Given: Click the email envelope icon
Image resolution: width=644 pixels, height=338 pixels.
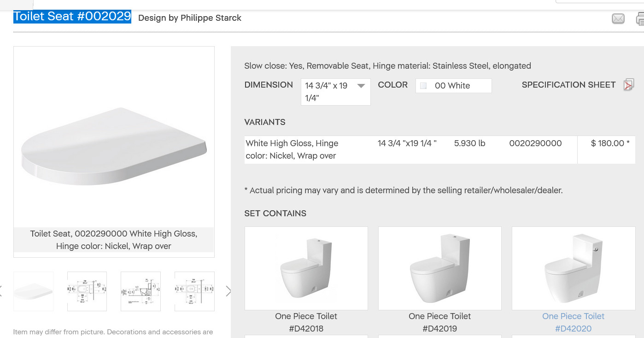Looking at the screenshot, I should coord(618,18).
